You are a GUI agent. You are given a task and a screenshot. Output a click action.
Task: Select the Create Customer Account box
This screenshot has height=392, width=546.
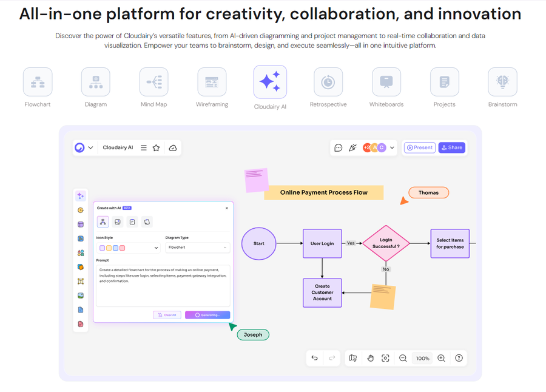pos(323,292)
